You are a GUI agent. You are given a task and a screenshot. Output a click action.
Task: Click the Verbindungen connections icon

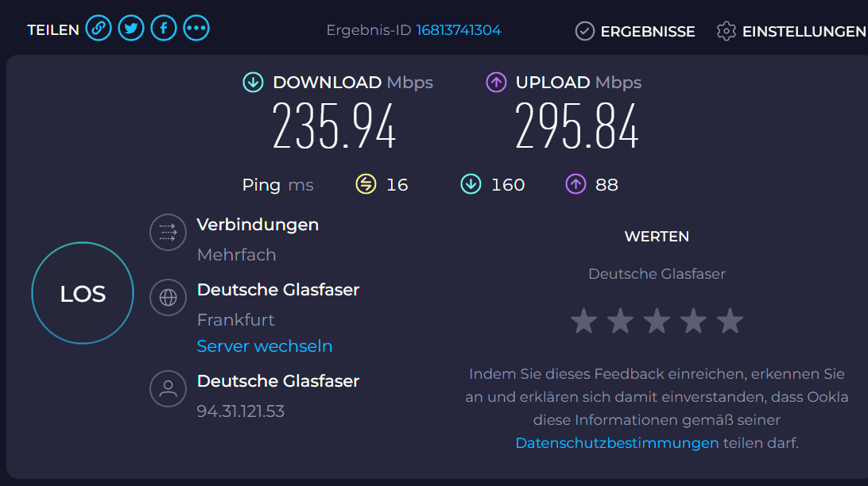[x=168, y=232]
